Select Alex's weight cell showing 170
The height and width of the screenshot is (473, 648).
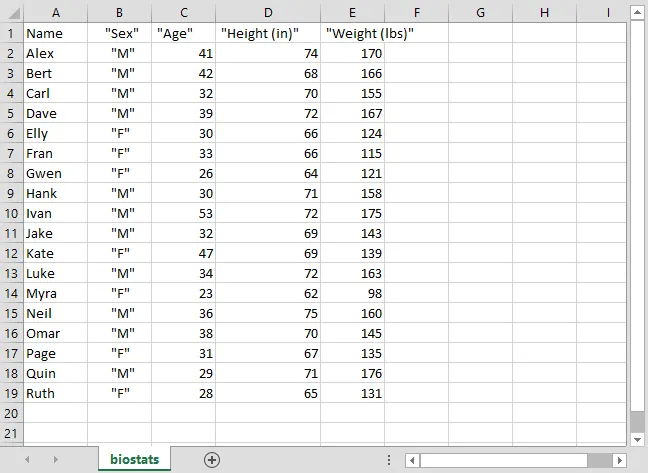[x=353, y=53]
